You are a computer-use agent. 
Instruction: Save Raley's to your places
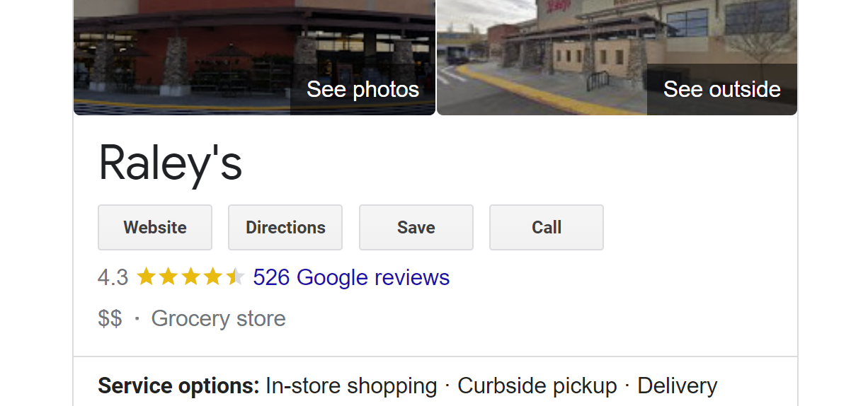click(416, 227)
